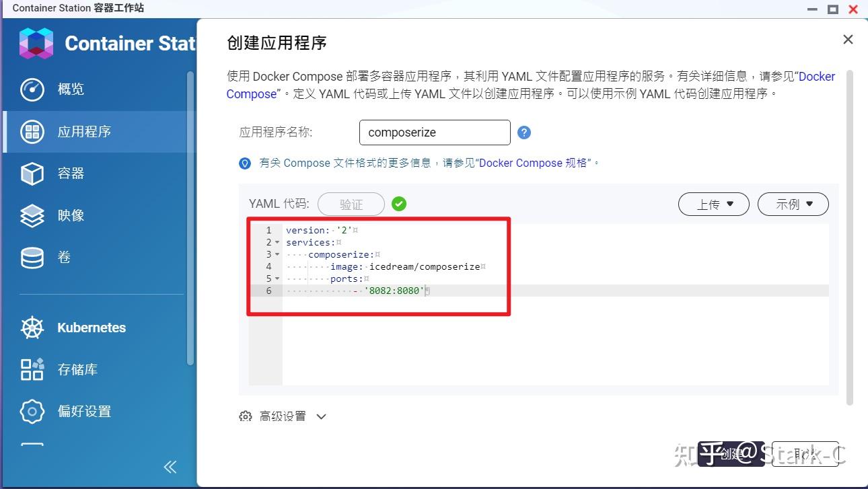The width and height of the screenshot is (868, 489).
Task: Click the composerize application name field
Action: (434, 133)
